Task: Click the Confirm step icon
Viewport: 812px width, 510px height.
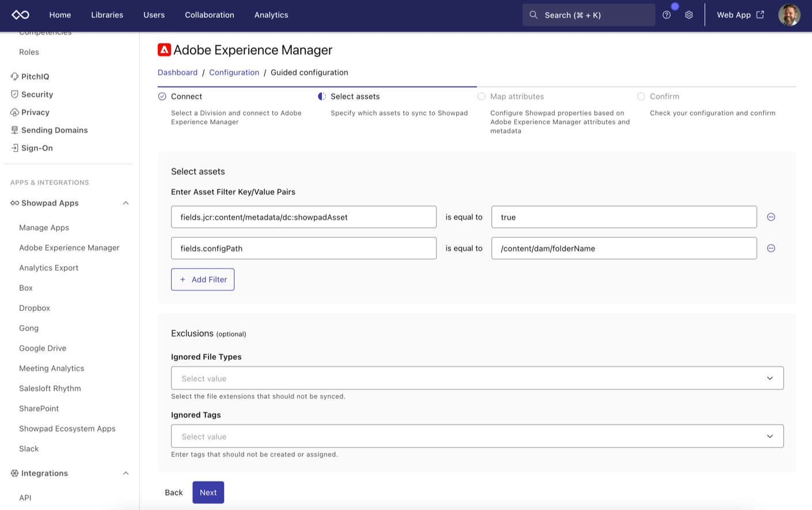Action: 641,97
